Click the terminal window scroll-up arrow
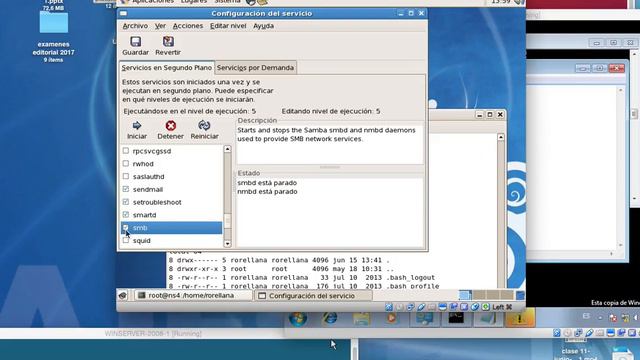 tap(501, 137)
